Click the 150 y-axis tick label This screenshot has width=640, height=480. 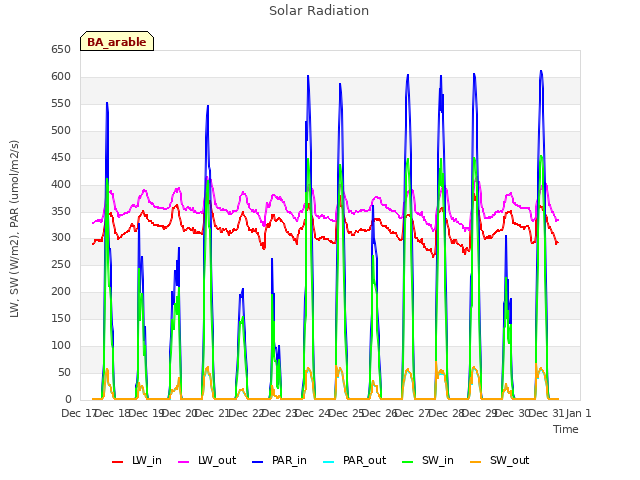point(61,318)
